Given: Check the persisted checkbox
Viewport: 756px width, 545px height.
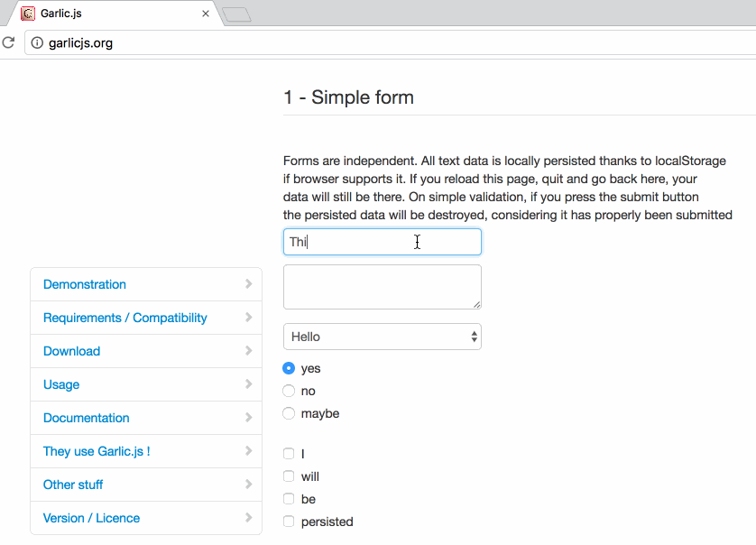Looking at the screenshot, I should pos(289,522).
